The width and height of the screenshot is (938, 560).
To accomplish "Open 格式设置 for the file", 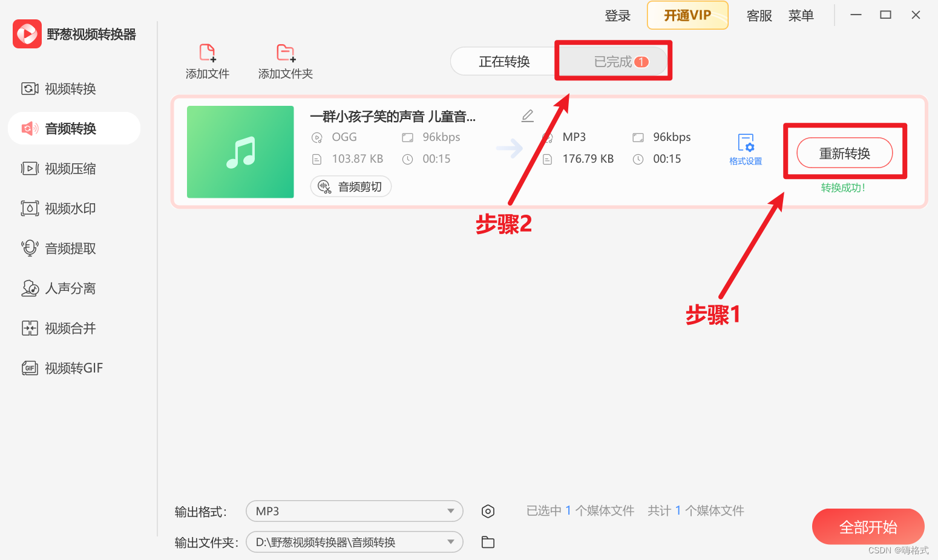I will pos(746,150).
